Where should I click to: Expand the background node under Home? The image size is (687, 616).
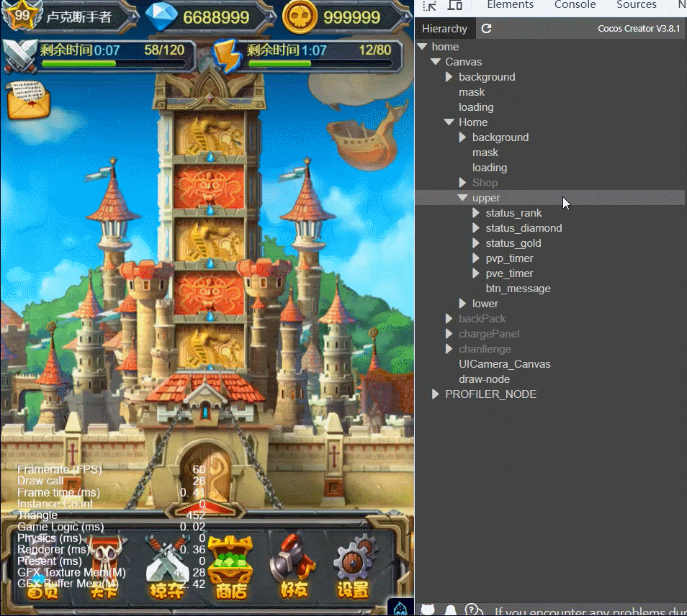click(x=462, y=137)
